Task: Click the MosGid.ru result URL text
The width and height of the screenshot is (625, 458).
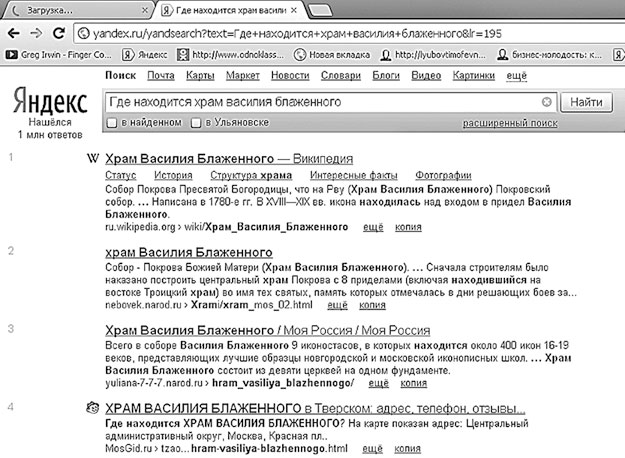Action: point(226,448)
